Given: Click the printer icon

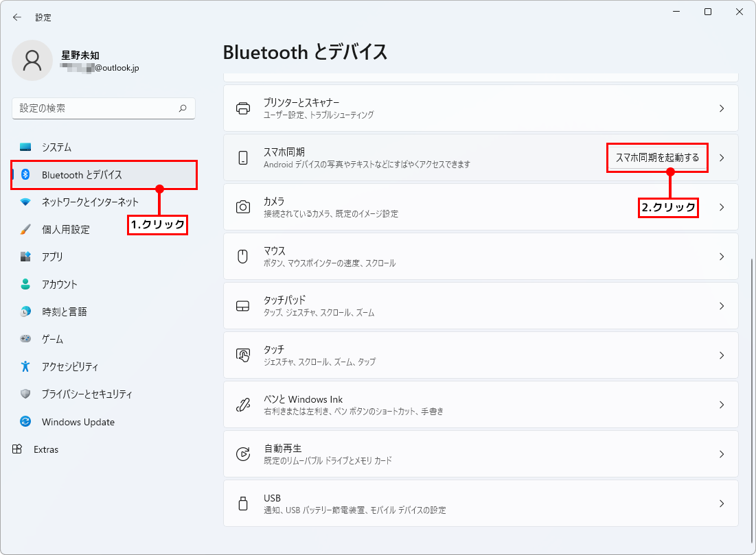Looking at the screenshot, I should (243, 108).
